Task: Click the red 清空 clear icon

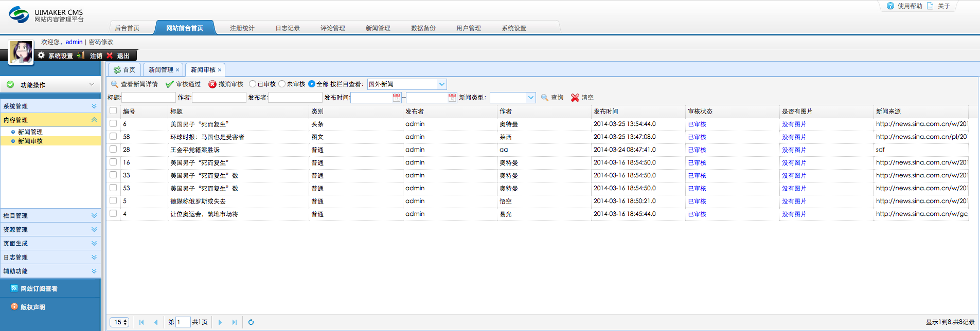Action: point(575,98)
